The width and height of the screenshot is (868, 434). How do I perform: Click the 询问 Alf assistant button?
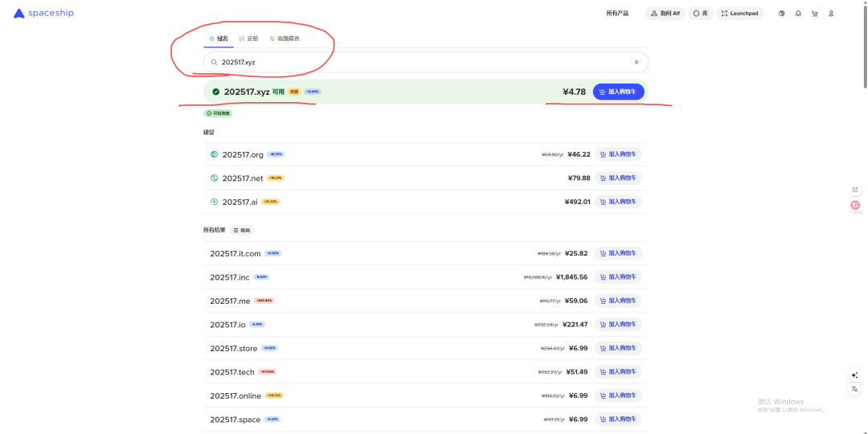coord(665,14)
